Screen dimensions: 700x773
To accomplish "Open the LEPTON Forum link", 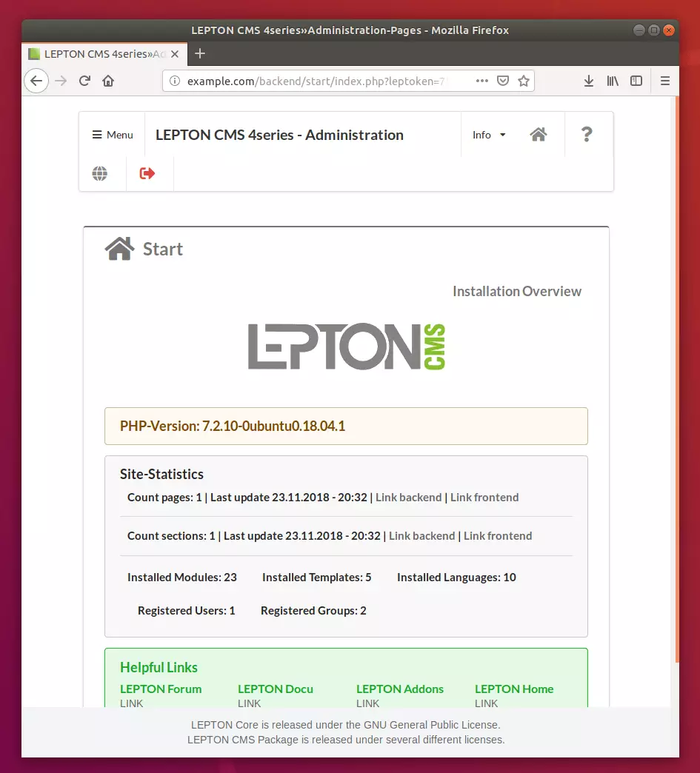I will click(161, 689).
